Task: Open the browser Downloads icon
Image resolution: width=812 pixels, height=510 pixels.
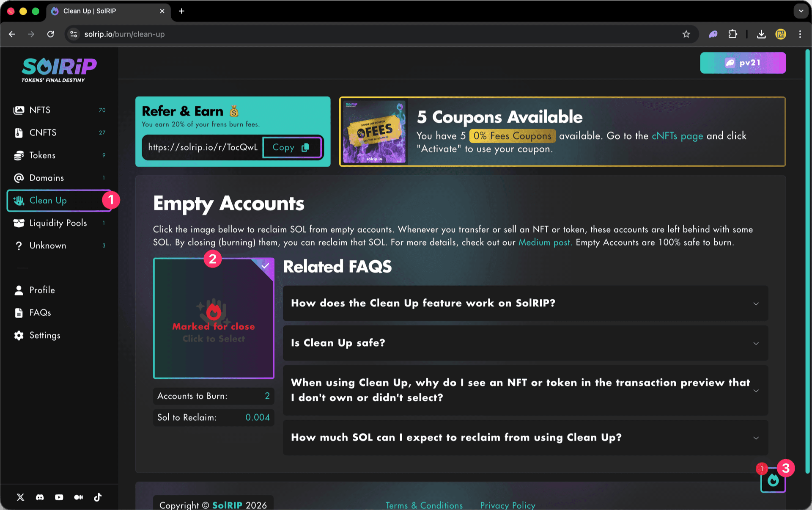Action: (761, 34)
